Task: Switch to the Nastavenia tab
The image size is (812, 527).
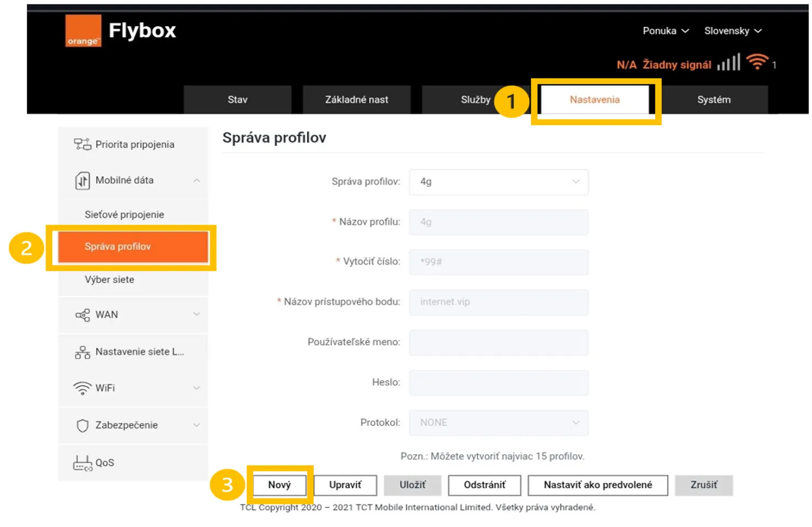Action: coord(595,100)
